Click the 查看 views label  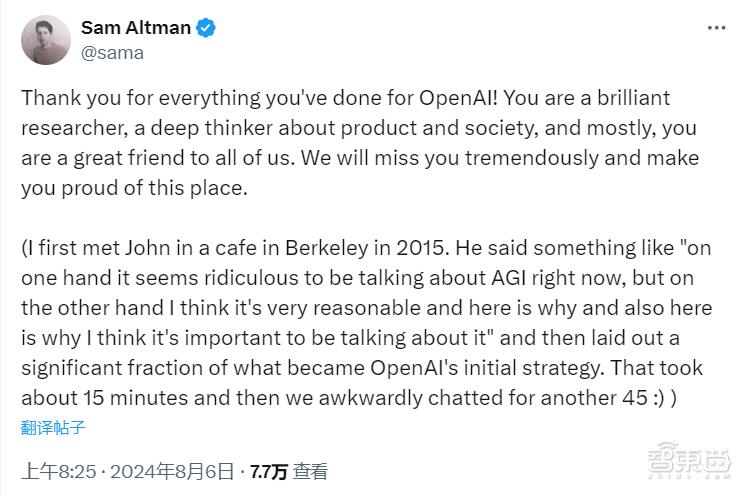(311, 471)
